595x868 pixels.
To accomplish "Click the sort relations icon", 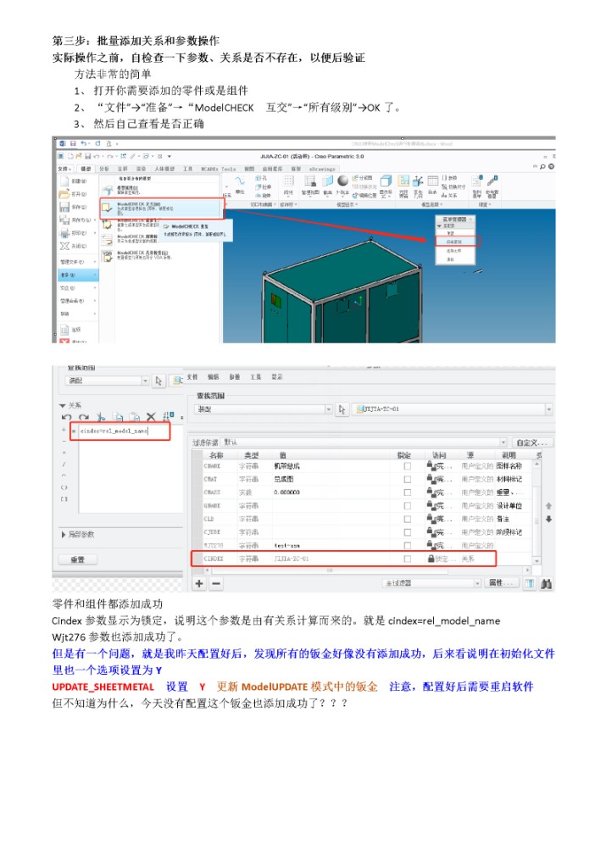I will pos(169,417).
